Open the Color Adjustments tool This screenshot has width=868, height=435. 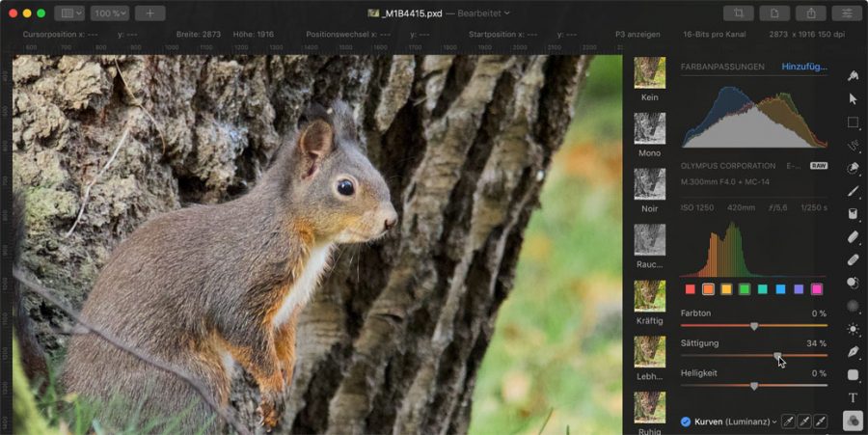853,421
